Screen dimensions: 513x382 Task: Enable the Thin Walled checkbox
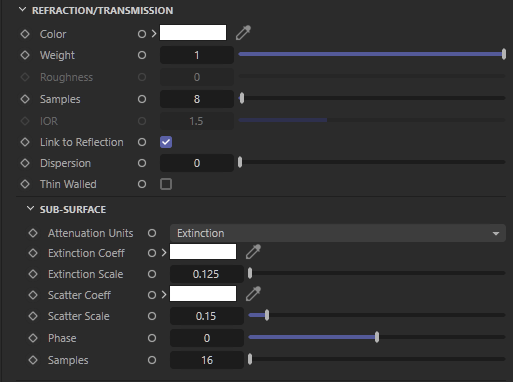pos(166,184)
